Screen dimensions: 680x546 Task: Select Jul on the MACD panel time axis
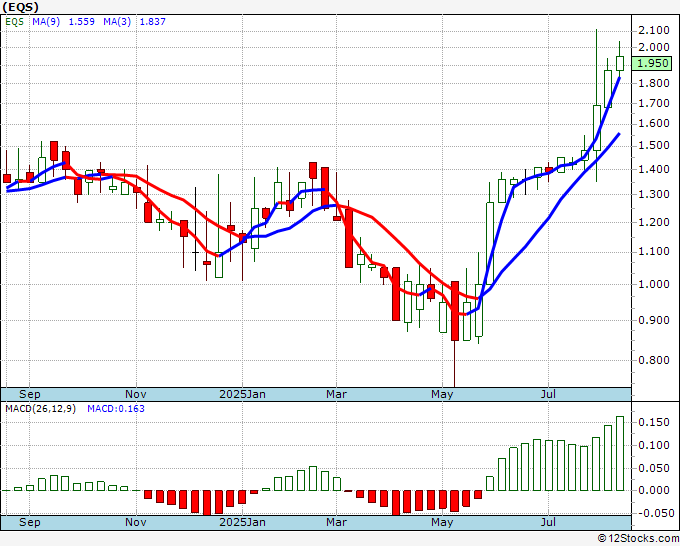click(x=549, y=522)
